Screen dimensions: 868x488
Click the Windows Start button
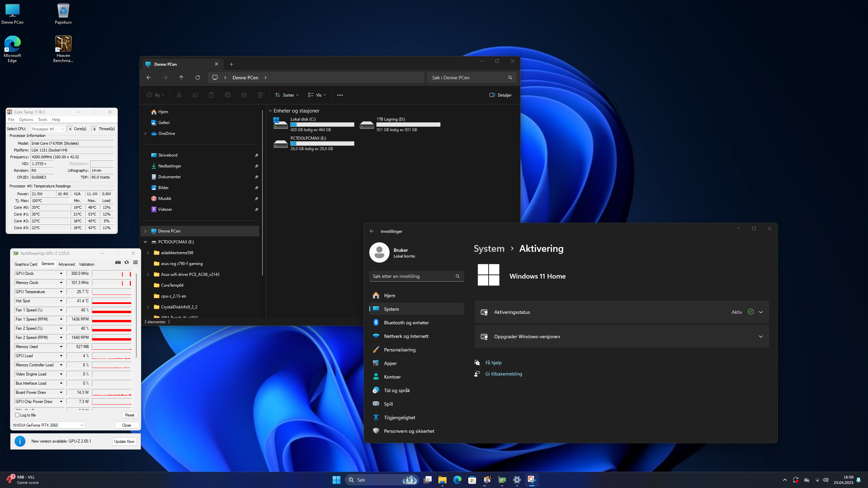tap(336, 480)
